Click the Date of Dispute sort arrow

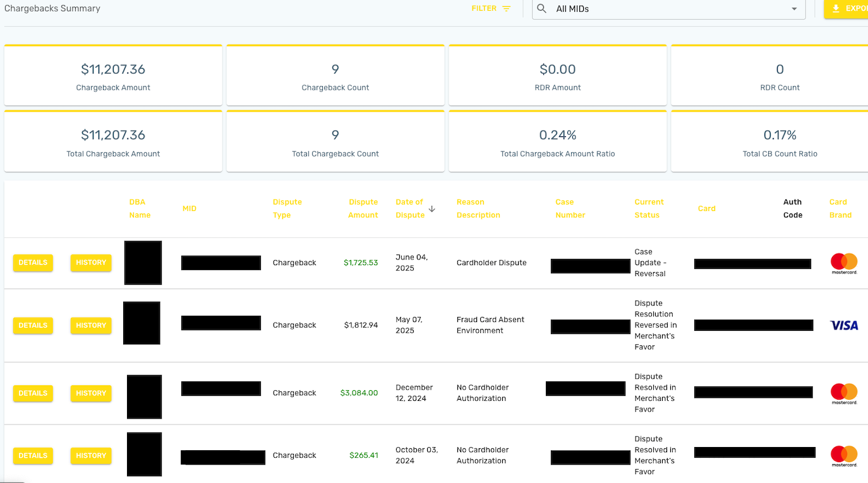(432, 208)
